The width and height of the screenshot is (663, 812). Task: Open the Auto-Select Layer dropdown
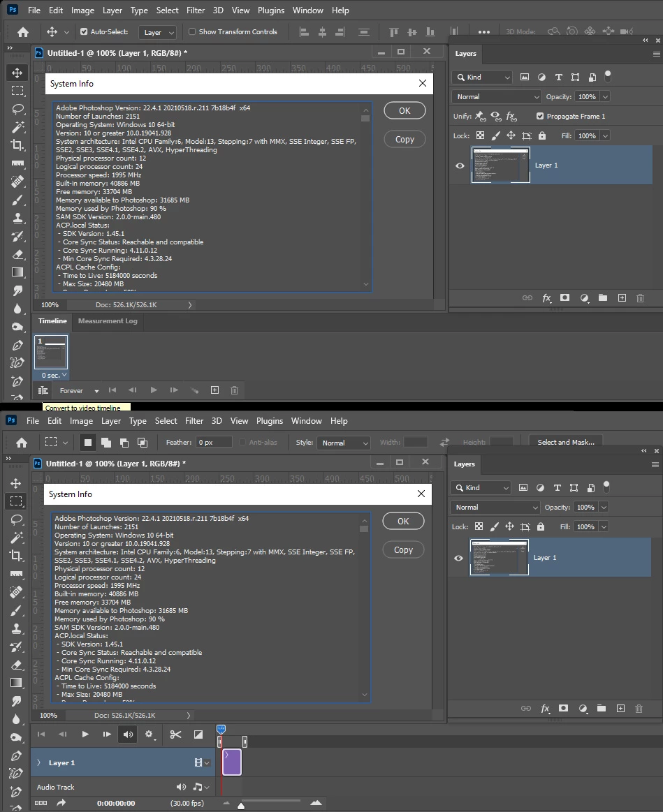[158, 32]
